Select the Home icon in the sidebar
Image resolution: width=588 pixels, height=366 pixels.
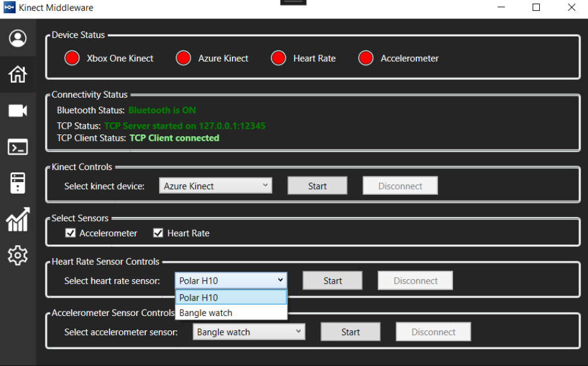[x=17, y=74]
